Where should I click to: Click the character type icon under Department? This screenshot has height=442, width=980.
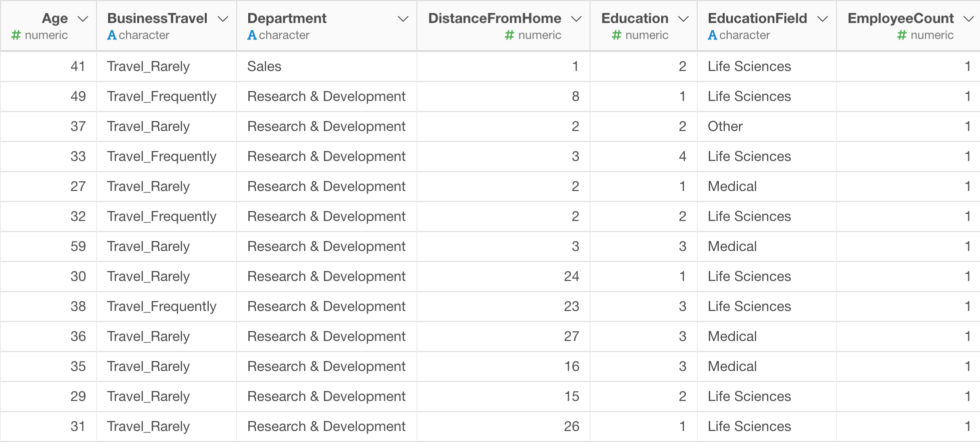pos(252,35)
